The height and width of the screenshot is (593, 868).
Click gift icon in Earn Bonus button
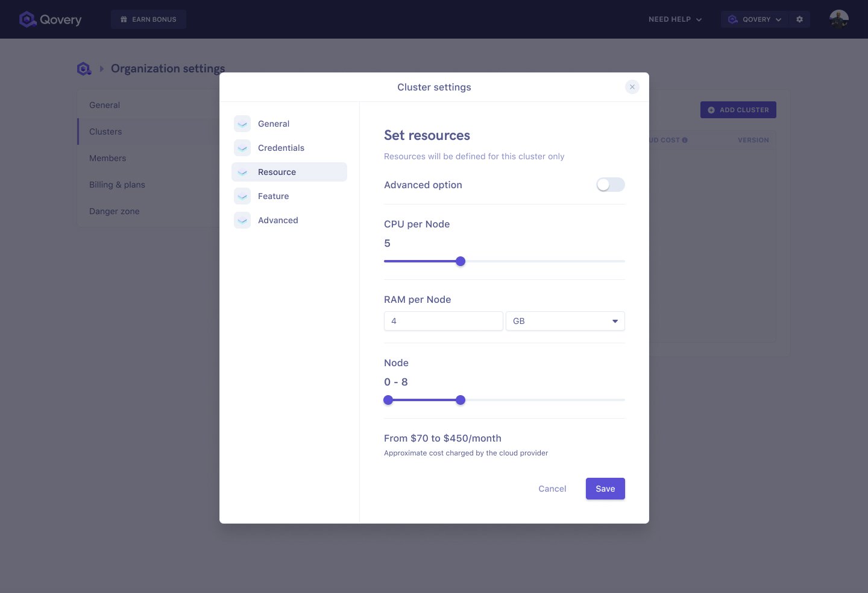[x=124, y=19]
